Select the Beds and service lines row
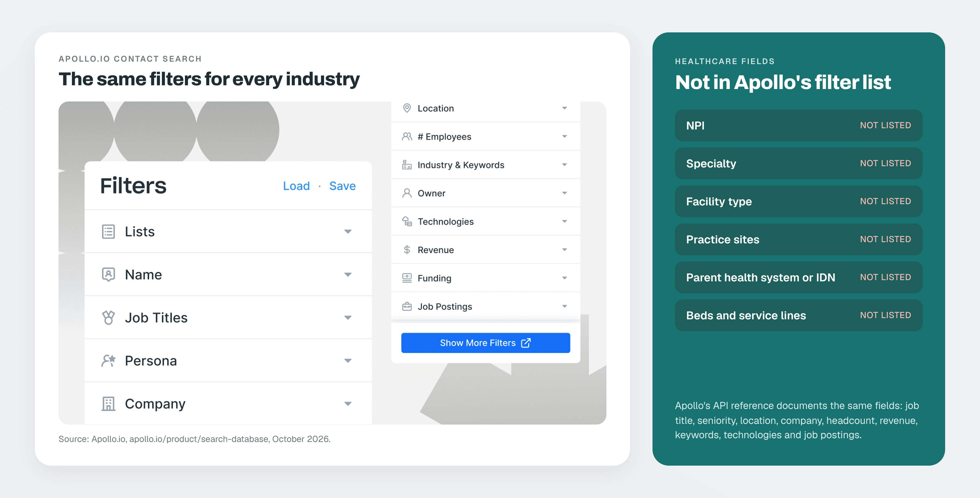Image resolution: width=980 pixels, height=498 pixels. (x=798, y=315)
